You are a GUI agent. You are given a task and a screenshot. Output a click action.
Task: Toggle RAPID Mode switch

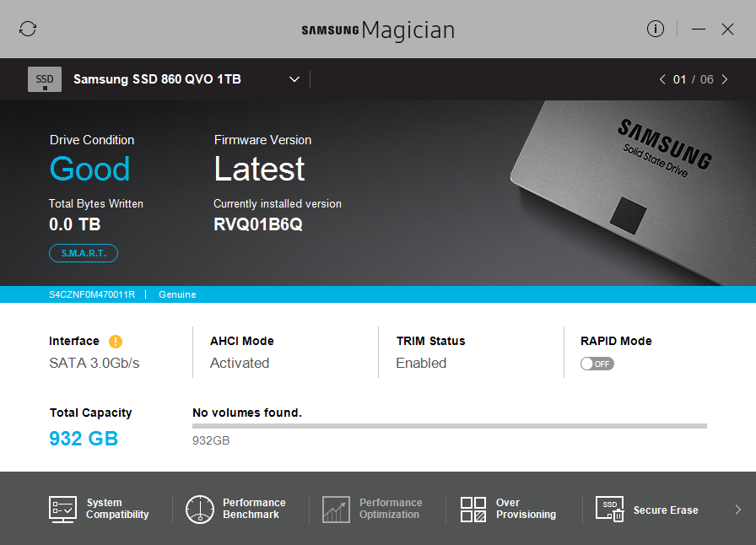tap(597, 364)
